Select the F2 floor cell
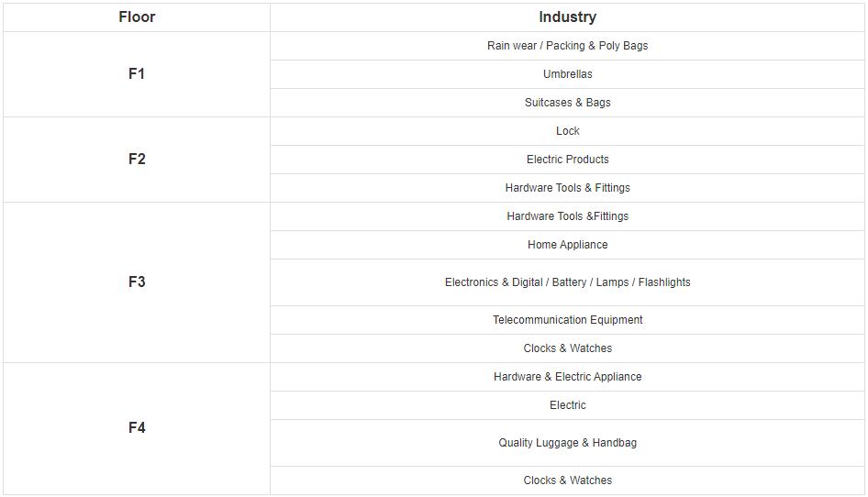 coord(137,160)
